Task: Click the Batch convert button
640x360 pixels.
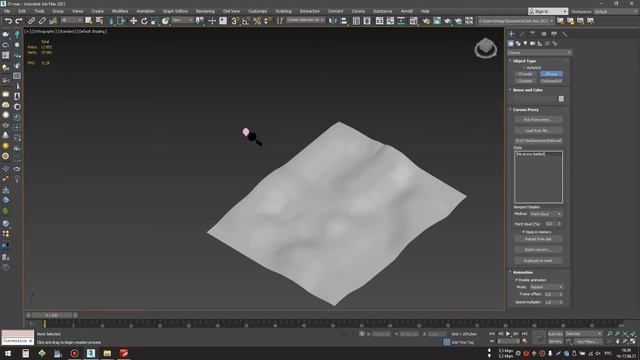Action: pos(538,250)
